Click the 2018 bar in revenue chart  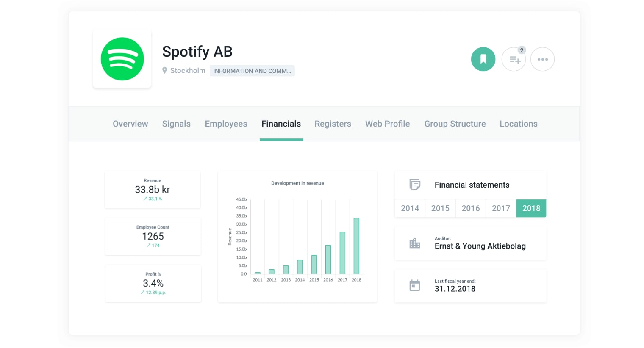pos(356,246)
